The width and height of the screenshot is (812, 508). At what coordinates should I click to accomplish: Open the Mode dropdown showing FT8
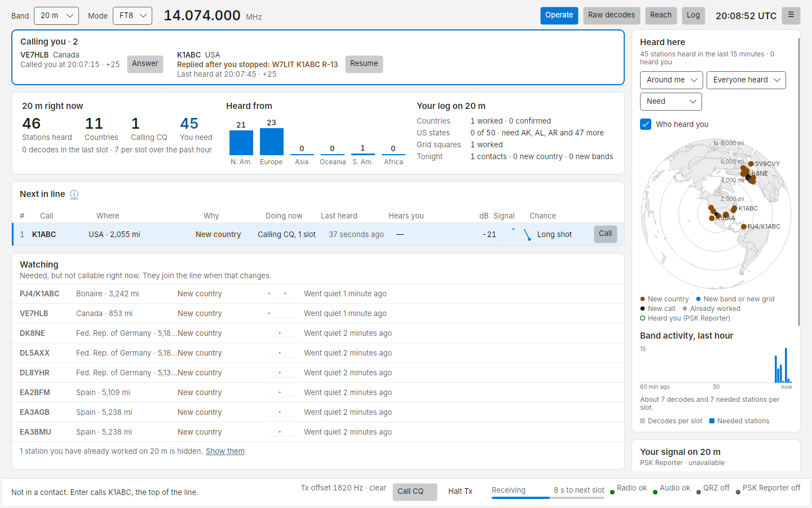[x=133, y=16]
